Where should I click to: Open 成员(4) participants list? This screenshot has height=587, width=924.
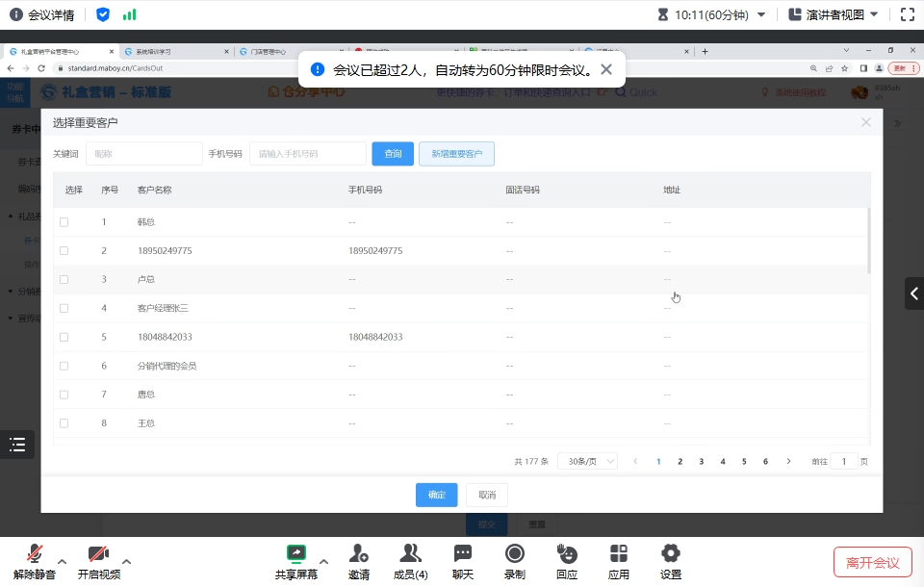[x=411, y=554]
